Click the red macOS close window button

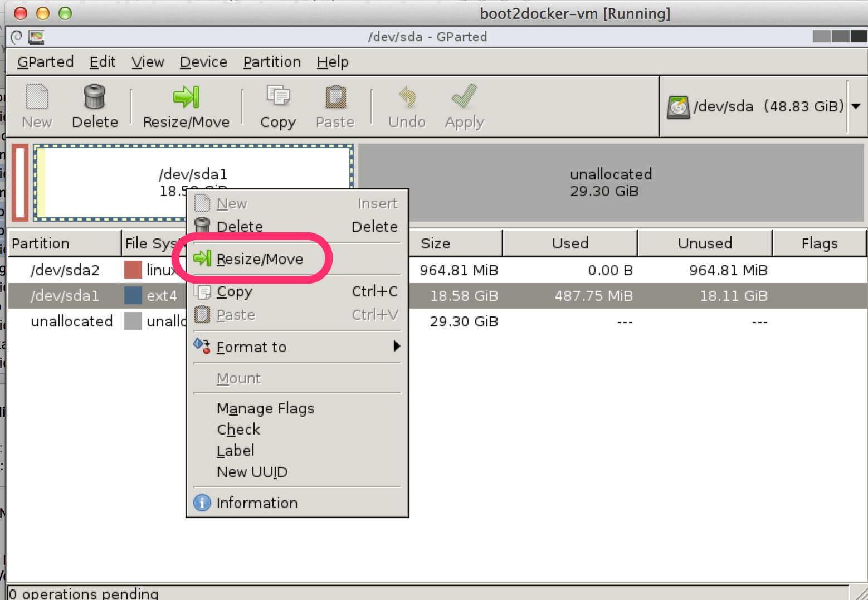(x=21, y=13)
